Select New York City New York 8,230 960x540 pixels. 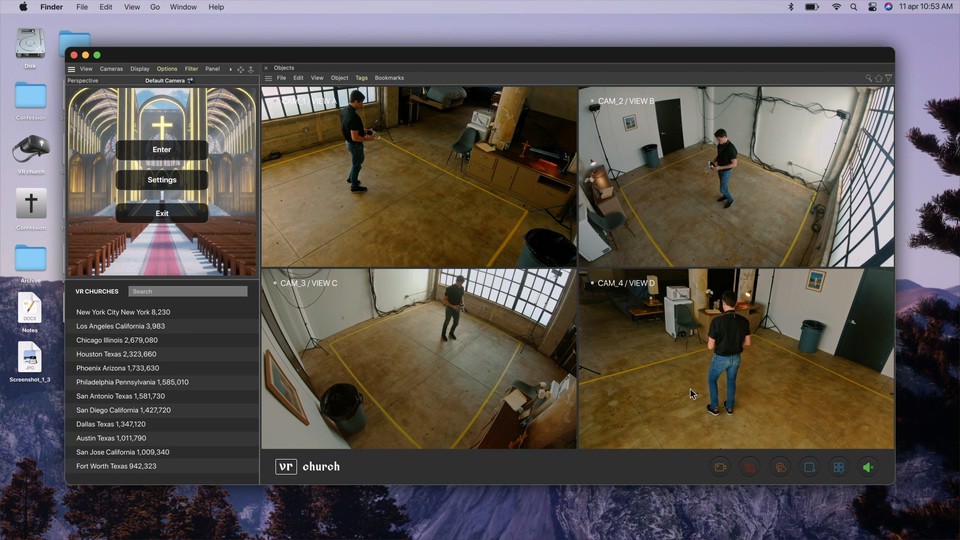tap(162, 312)
